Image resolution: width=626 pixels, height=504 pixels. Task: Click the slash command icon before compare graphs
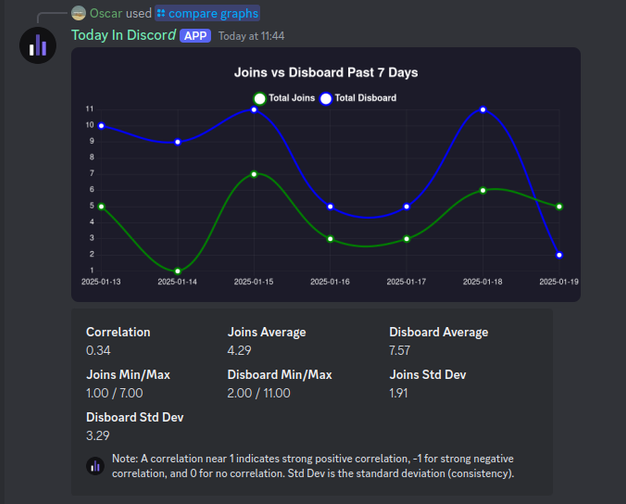(x=161, y=14)
